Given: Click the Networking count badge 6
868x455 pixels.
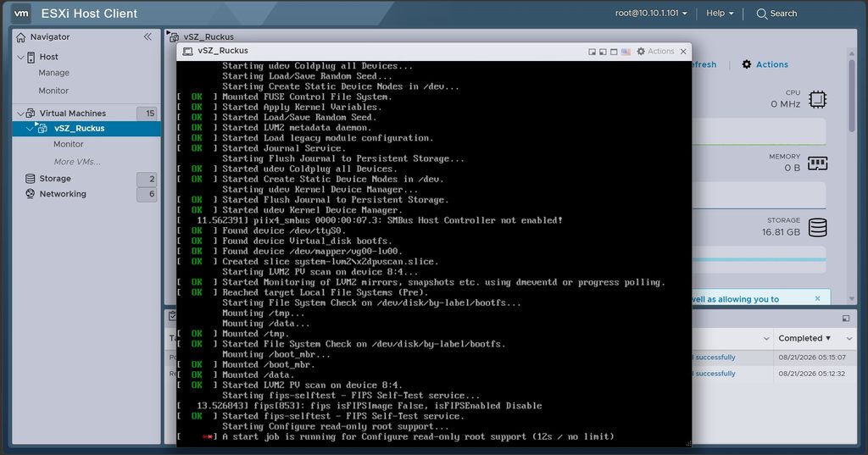Looking at the screenshot, I should [x=147, y=194].
